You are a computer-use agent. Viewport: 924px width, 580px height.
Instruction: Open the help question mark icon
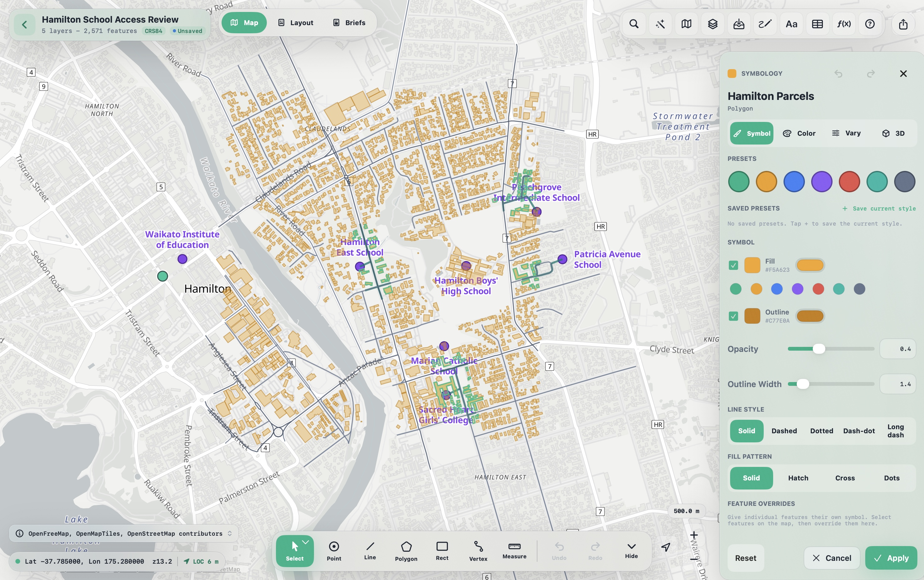[x=870, y=24]
